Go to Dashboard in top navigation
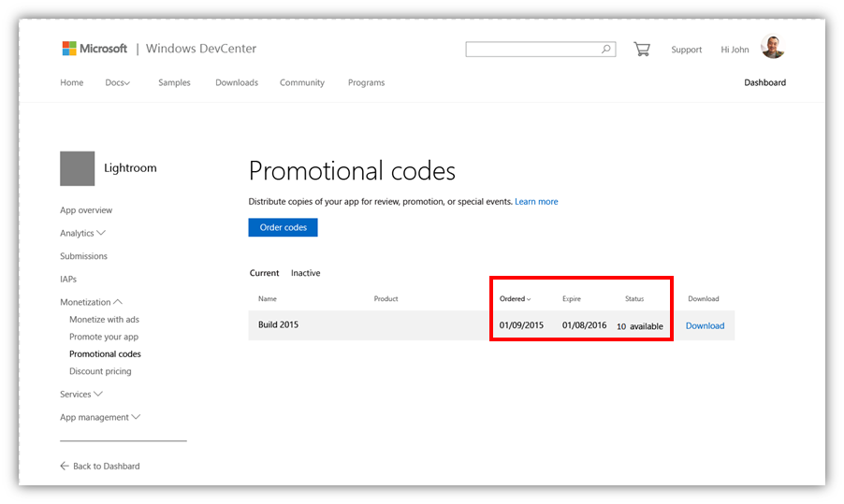Image resolution: width=844 pixels, height=504 pixels. (764, 82)
